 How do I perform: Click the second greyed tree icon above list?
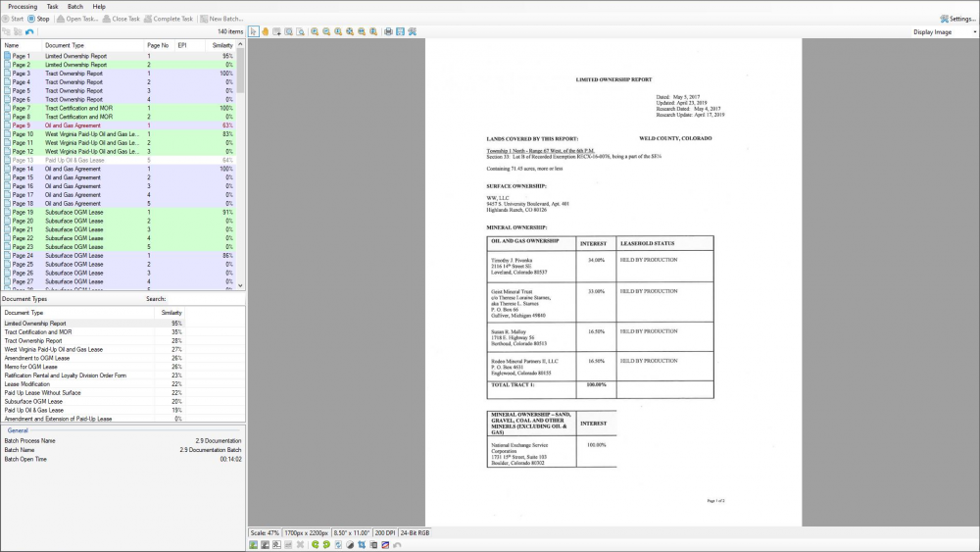tap(18, 31)
